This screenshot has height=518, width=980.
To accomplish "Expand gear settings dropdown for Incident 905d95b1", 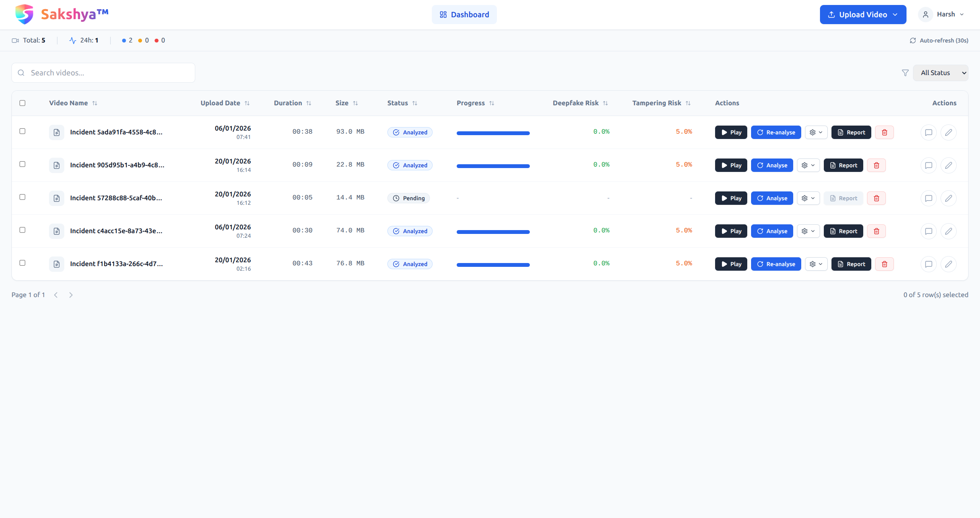I will (808, 165).
